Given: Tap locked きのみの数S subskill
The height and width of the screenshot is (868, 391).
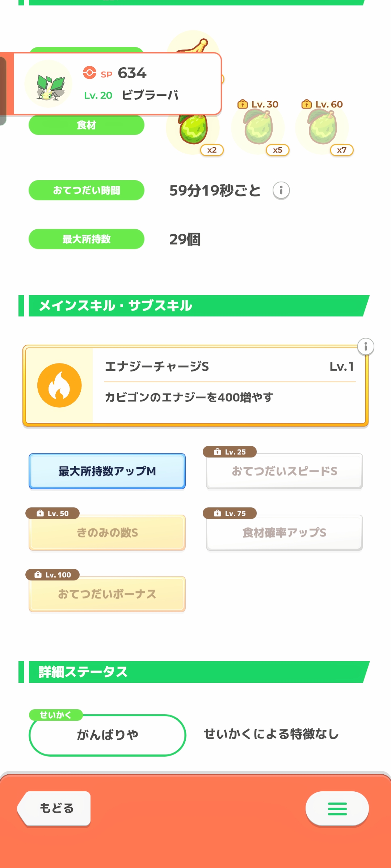Looking at the screenshot, I should click(107, 532).
